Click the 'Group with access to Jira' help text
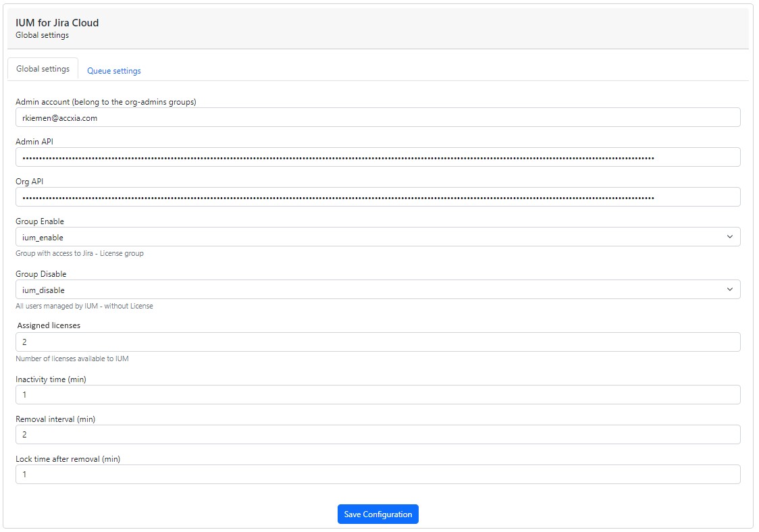The width and height of the screenshot is (759, 532). (x=80, y=253)
